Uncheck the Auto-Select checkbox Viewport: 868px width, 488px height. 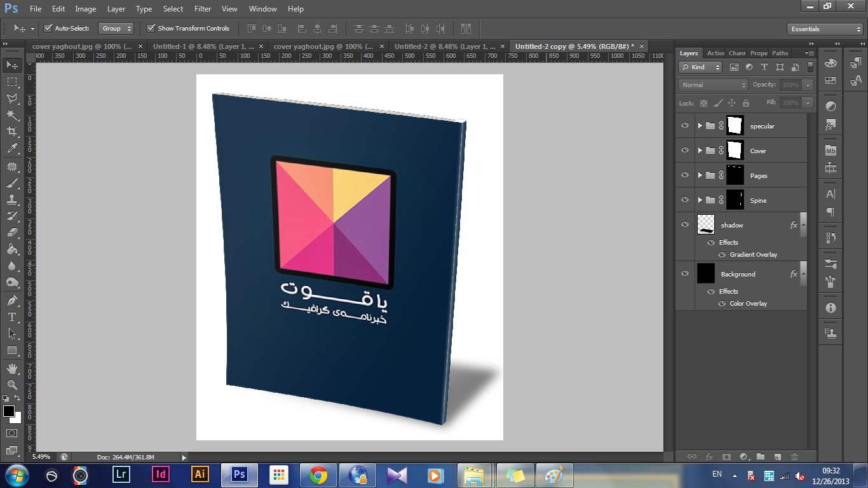tap(48, 29)
